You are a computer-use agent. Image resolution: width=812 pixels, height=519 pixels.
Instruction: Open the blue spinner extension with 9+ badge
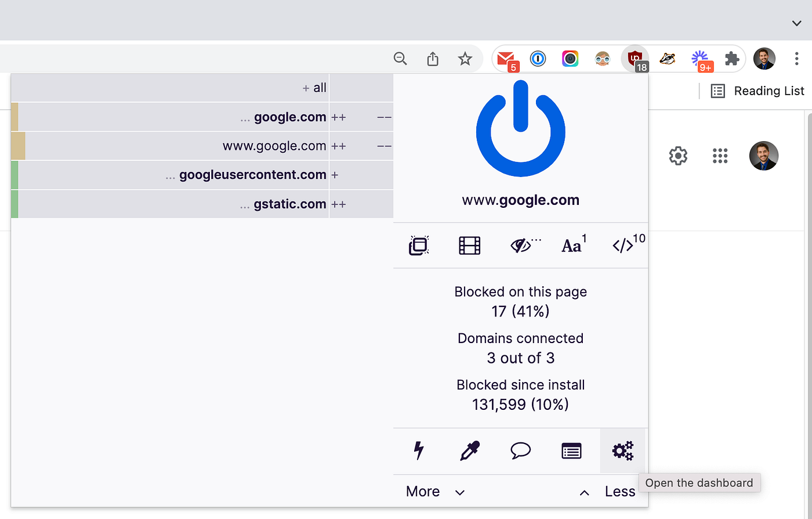click(701, 59)
